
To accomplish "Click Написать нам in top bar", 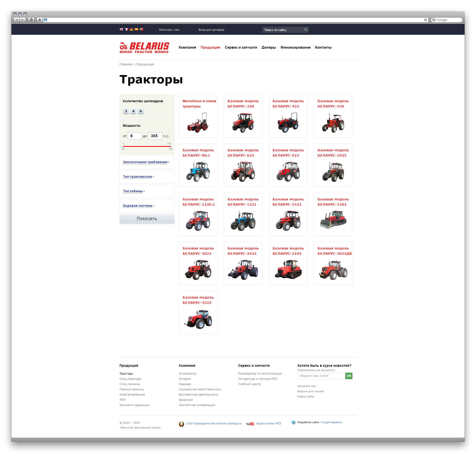I will [169, 30].
